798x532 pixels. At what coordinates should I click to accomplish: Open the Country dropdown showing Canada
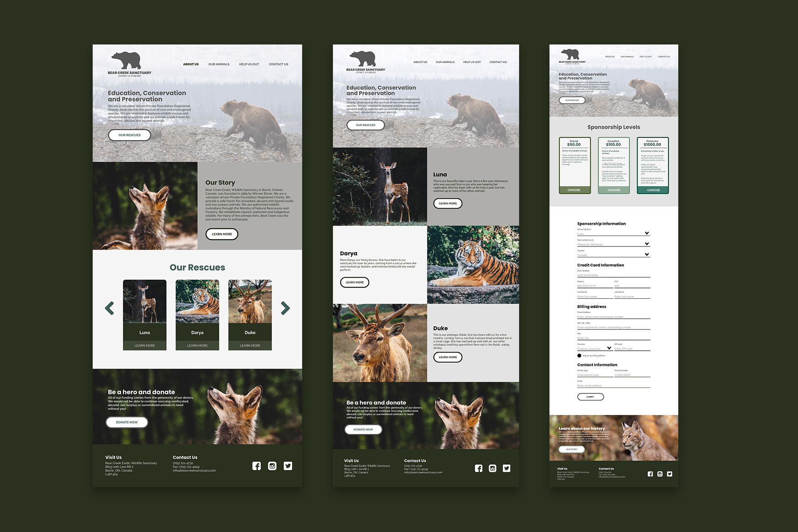613,255
